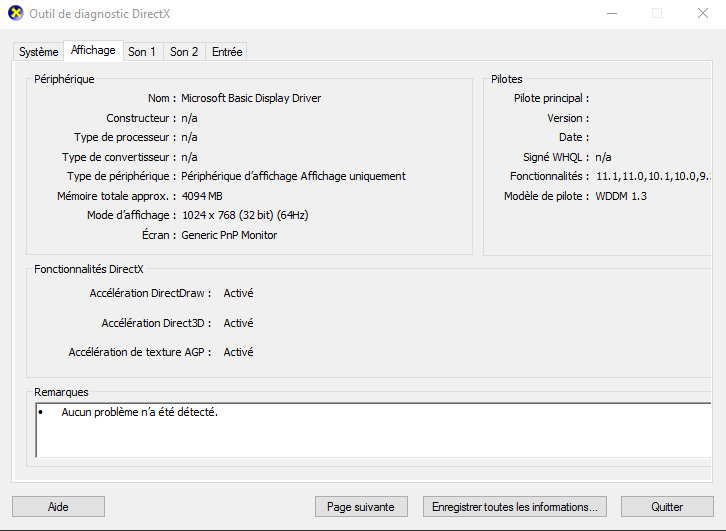Click the Aide button
726x531 pixels.
point(58,506)
